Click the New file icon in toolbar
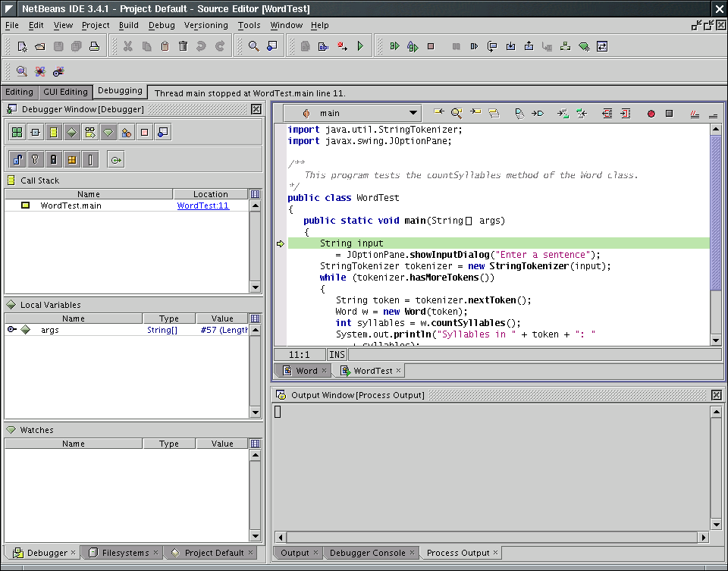This screenshot has height=571, width=728. (22, 46)
